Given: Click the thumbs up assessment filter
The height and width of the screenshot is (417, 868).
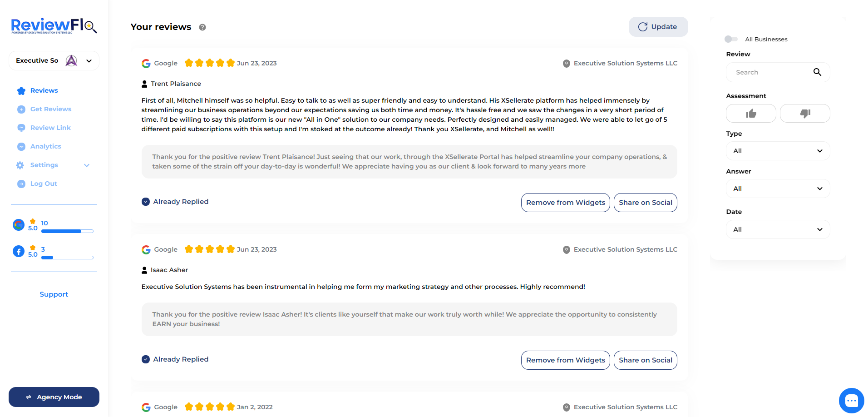Looking at the screenshot, I should click(x=751, y=114).
